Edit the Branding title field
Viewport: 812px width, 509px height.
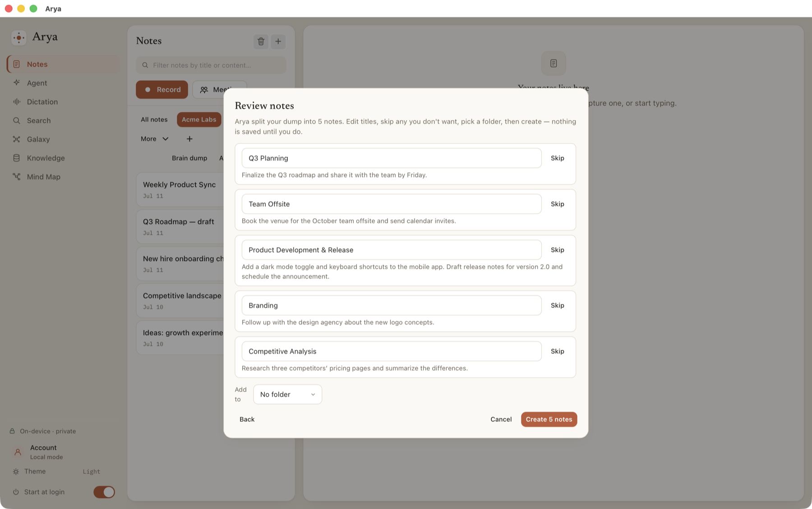point(392,306)
